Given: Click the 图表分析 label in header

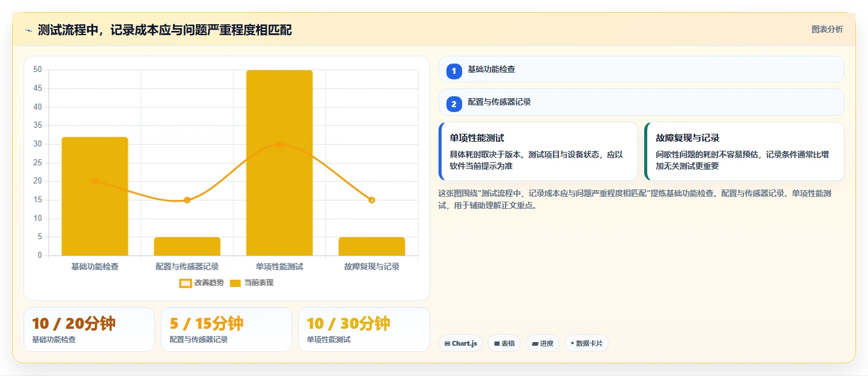Looking at the screenshot, I should point(827,30).
